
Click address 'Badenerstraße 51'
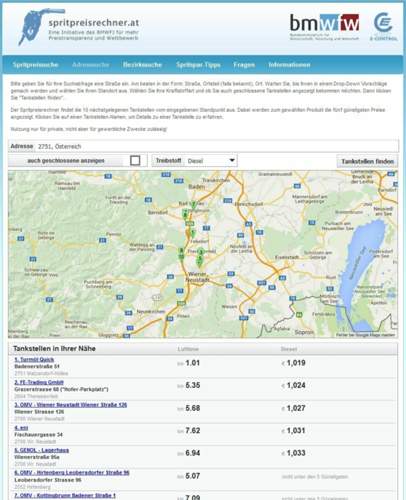pos(37,366)
